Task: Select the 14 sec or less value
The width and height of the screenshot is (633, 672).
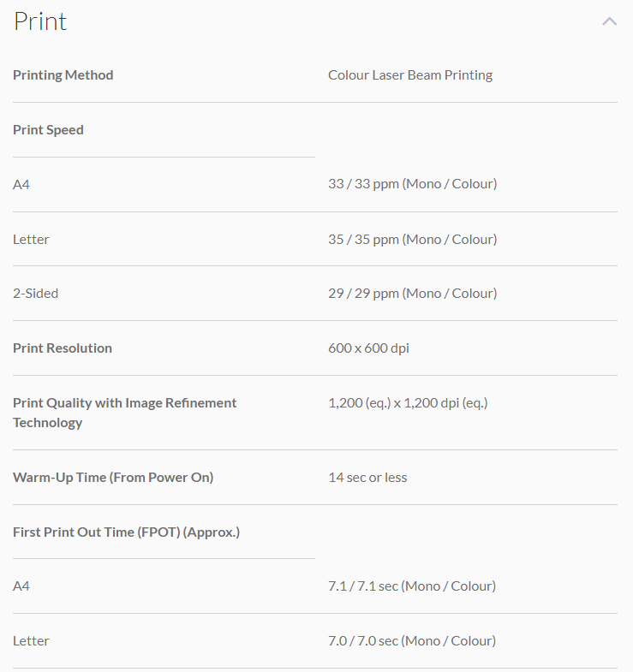Action: coord(367,478)
